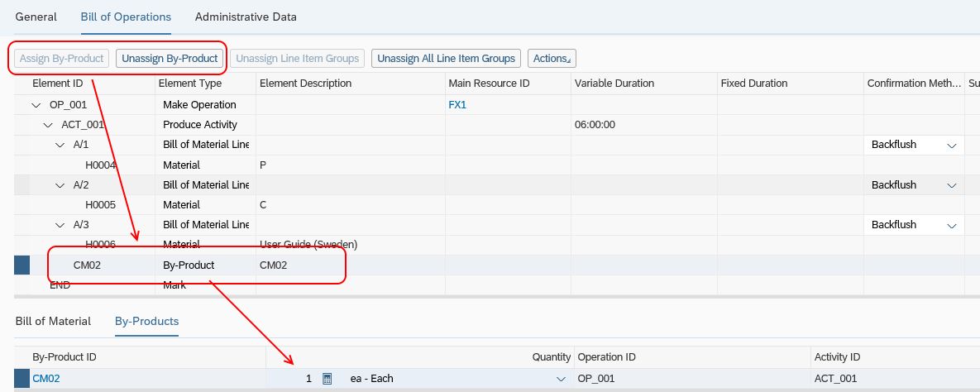The image size is (980, 392).
Task: Click the Activity ID column header
Action: [x=895, y=357]
